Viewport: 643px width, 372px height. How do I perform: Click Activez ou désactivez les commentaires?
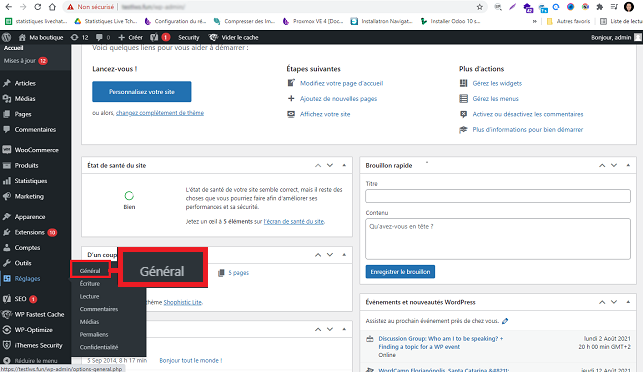(528, 114)
